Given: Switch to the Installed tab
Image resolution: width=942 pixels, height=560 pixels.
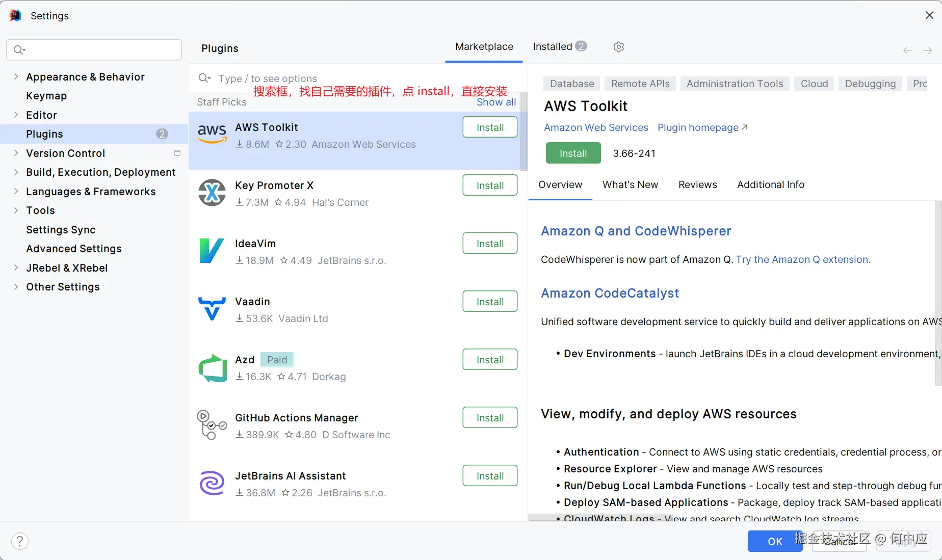Looking at the screenshot, I should pos(560,47).
